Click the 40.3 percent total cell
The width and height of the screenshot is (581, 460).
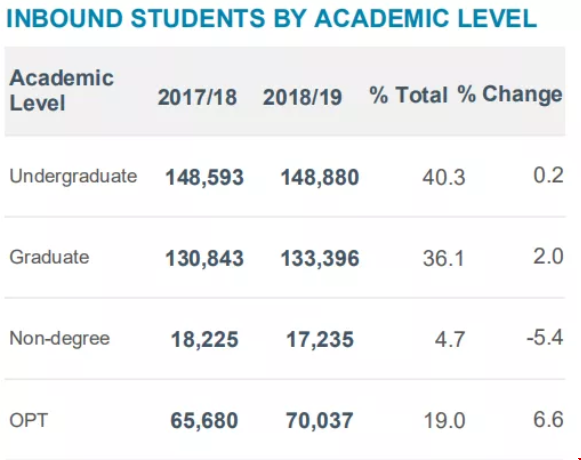(444, 177)
